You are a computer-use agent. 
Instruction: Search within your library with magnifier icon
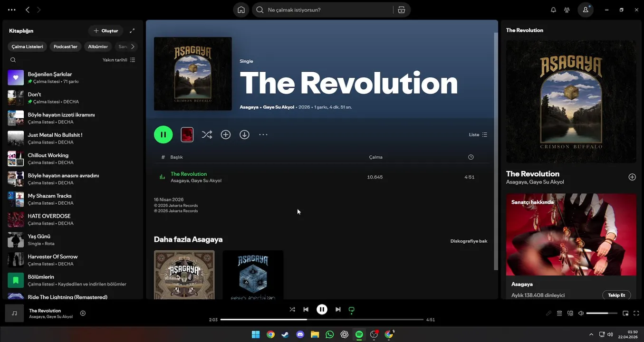pyautogui.click(x=13, y=60)
